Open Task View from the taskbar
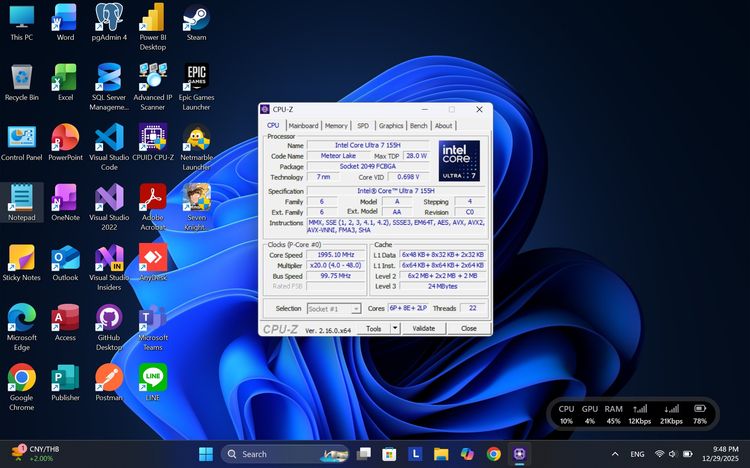This screenshot has width=750, height=468. point(364,454)
